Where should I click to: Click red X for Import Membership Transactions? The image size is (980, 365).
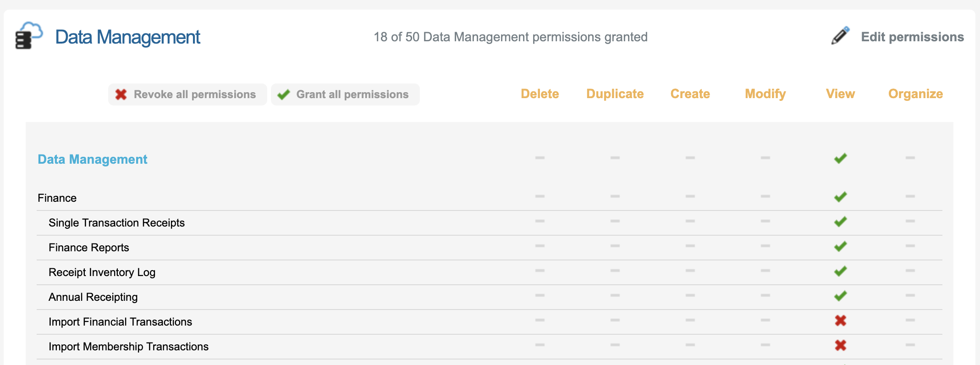840,346
